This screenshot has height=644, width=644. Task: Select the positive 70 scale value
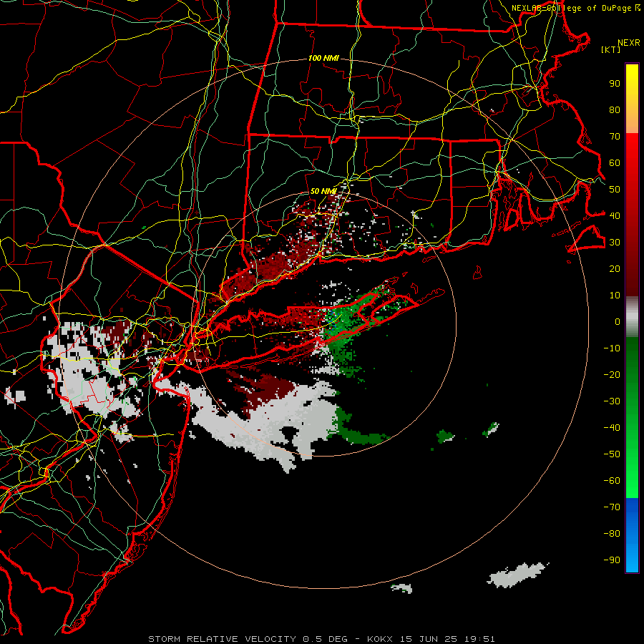point(615,137)
